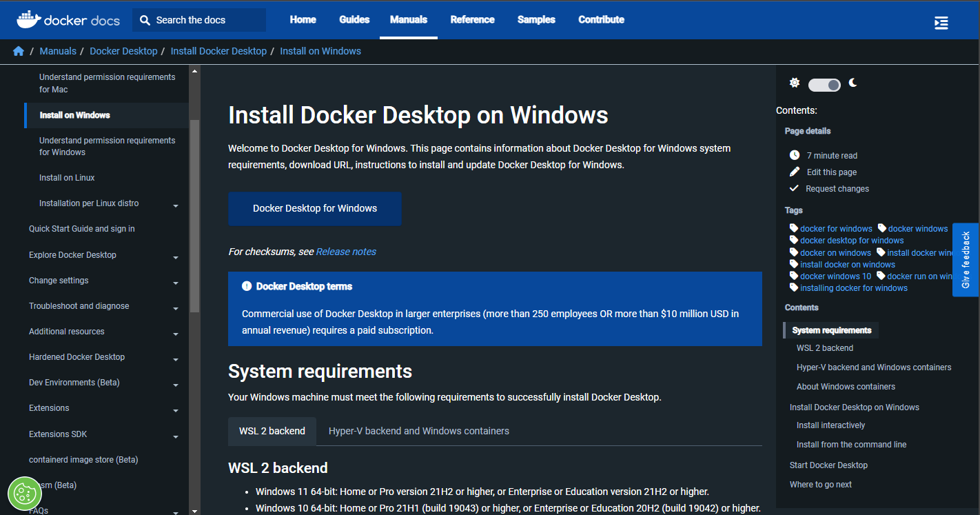This screenshot has width=980, height=515.
Task: Click the sidebar scroll down arrow
Action: [x=194, y=510]
